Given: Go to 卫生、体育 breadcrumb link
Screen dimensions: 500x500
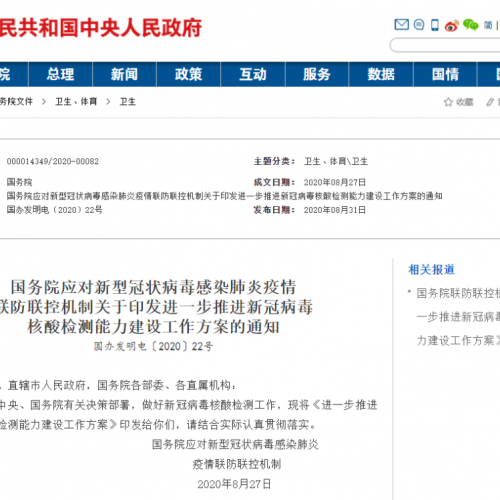Looking at the screenshot, I should click(76, 101).
